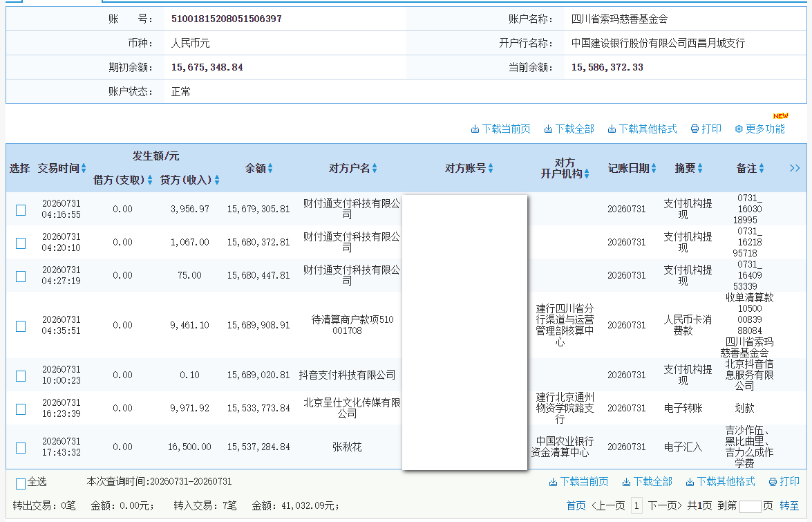The height and width of the screenshot is (522, 812).
Task: Click top 打印 print link
Action: click(706, 129)
